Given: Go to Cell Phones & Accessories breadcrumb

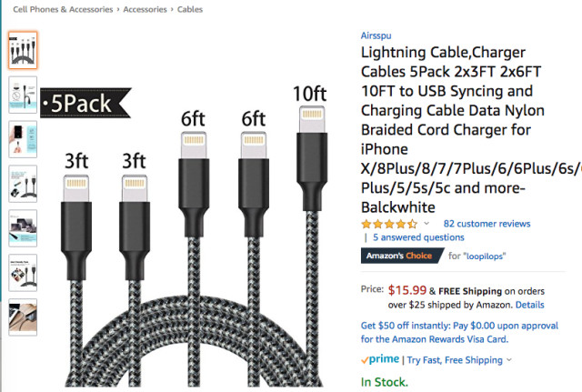Looking at the screenshot, I should point(63,9).
